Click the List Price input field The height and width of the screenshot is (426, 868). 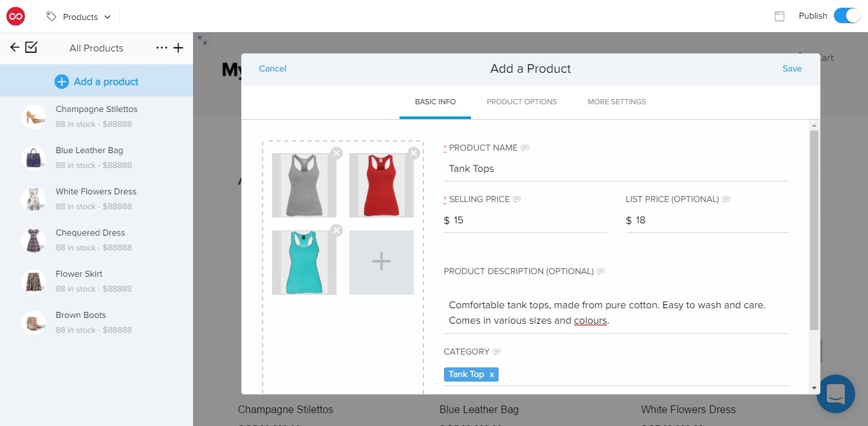click(707, 220)
